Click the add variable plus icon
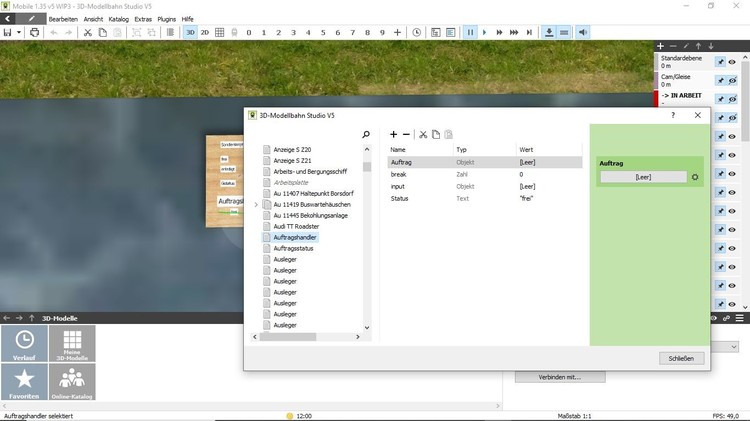This screenshot has width=750, height=421. click(x=393, y=134)
